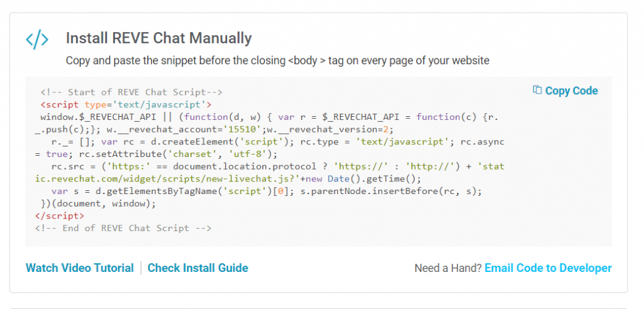The height and width of the screenshot is (309, 644).
Task: Click the 'End of REVE Chat Script' comment
Action: pyautogui.click(x=123, y=228)
